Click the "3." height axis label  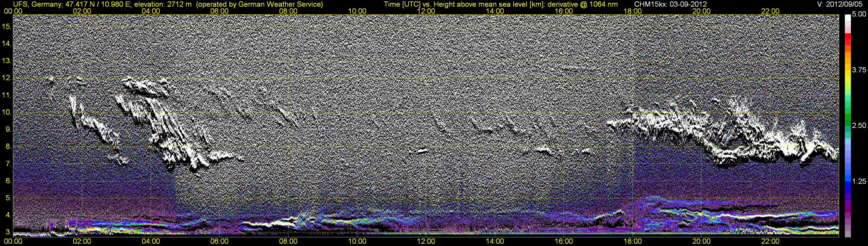point(9,232)
